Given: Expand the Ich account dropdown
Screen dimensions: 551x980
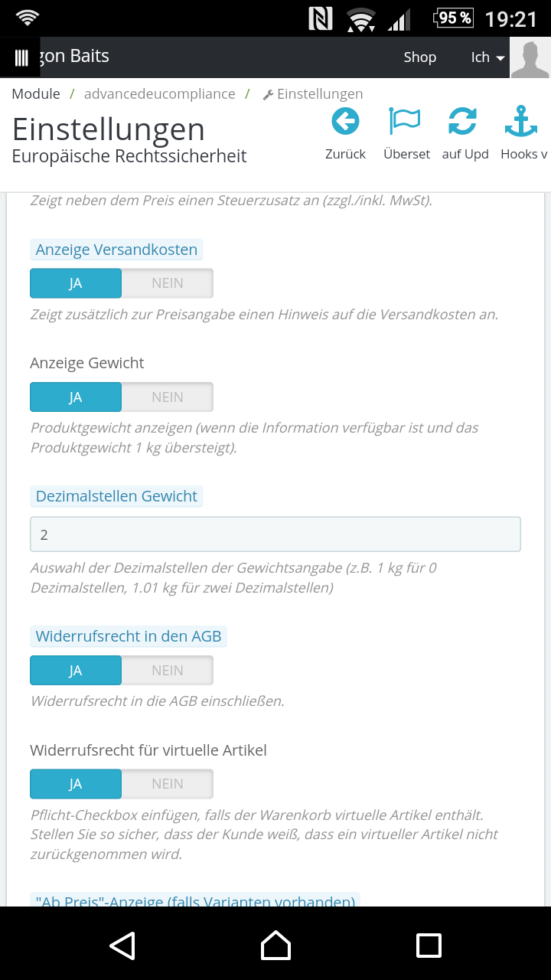Looking at the screenshot, I should tap(487, 57).
